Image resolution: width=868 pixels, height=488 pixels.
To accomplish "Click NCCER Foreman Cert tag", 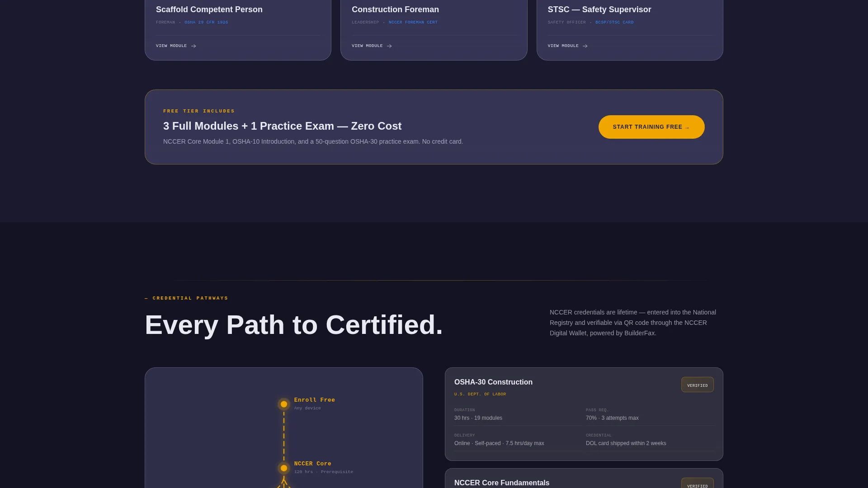I will pyautogui.click(x=413, y=22).
